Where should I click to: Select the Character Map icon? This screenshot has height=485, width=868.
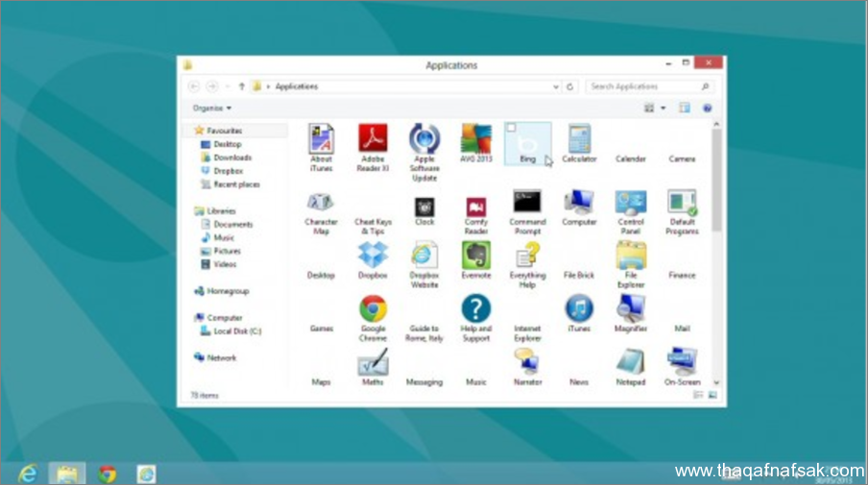pyautogui.click(x=321, y=203)
